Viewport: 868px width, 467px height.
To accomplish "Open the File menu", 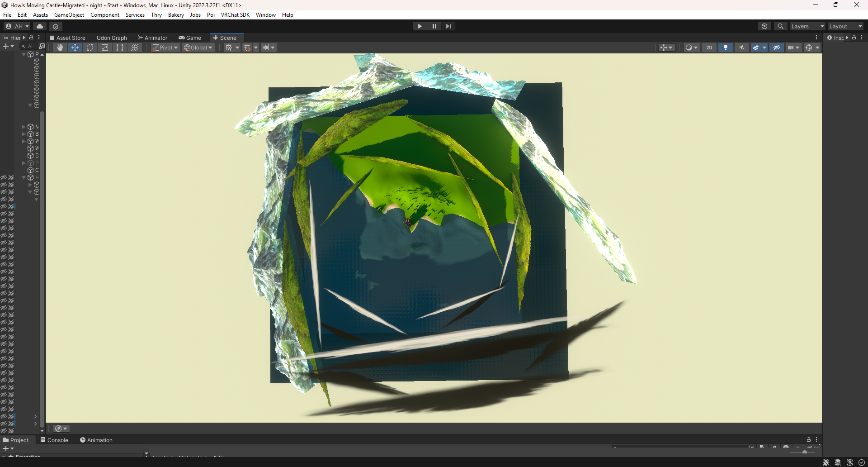I will pos(7,15).
